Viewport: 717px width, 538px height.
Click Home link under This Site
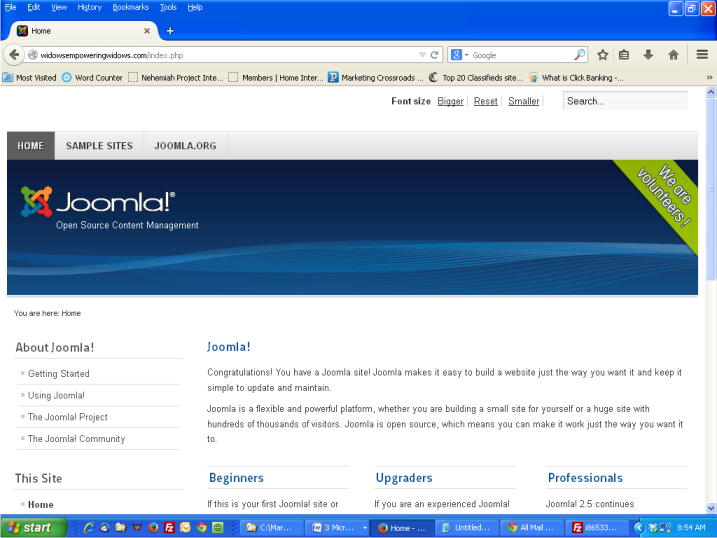point(41,505)
